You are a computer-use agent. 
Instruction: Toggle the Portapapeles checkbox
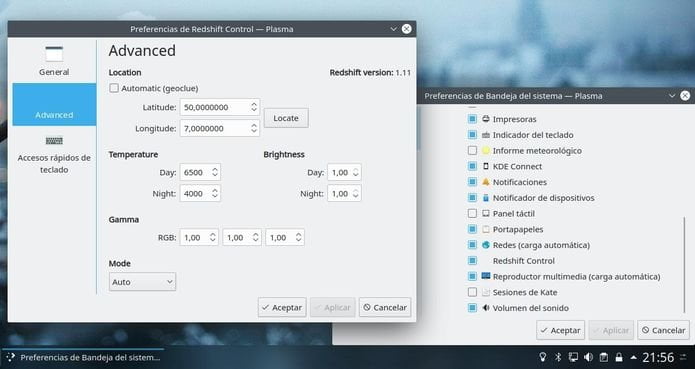[472, 229]
